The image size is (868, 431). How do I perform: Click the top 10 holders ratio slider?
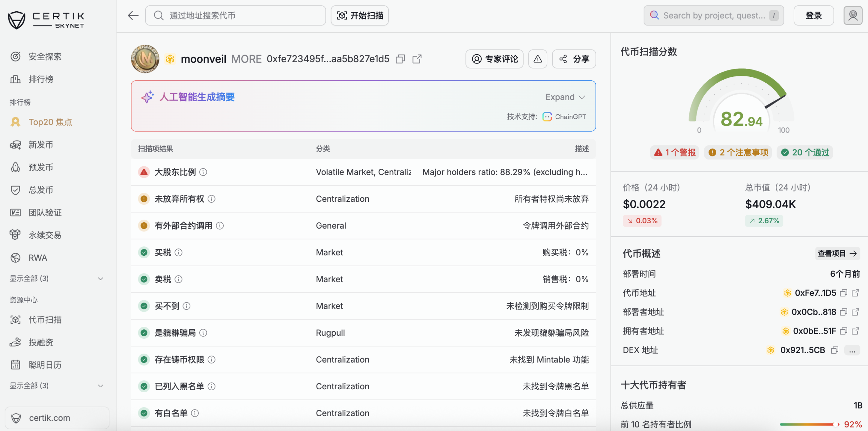(809, 424)
